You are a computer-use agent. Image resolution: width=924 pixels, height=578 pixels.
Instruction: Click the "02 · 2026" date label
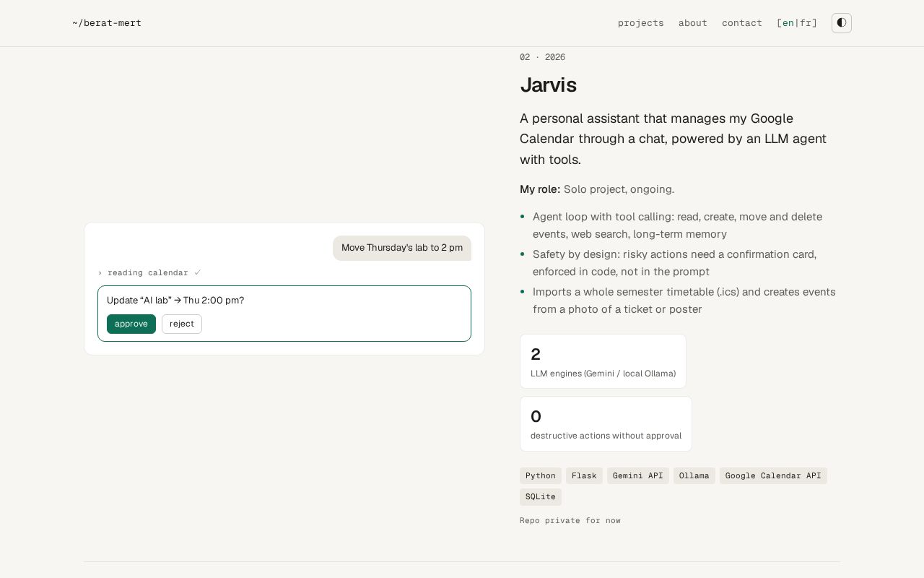point(542,57)
